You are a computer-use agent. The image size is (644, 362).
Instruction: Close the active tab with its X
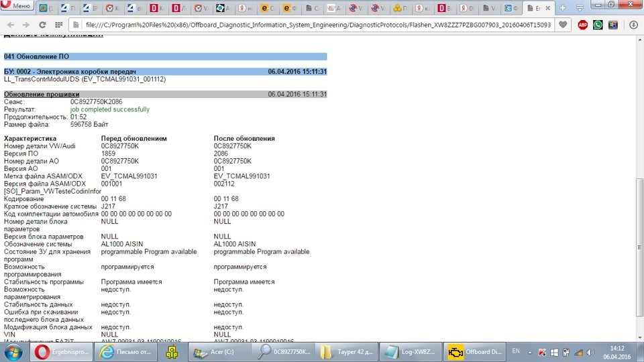(547, 8)
